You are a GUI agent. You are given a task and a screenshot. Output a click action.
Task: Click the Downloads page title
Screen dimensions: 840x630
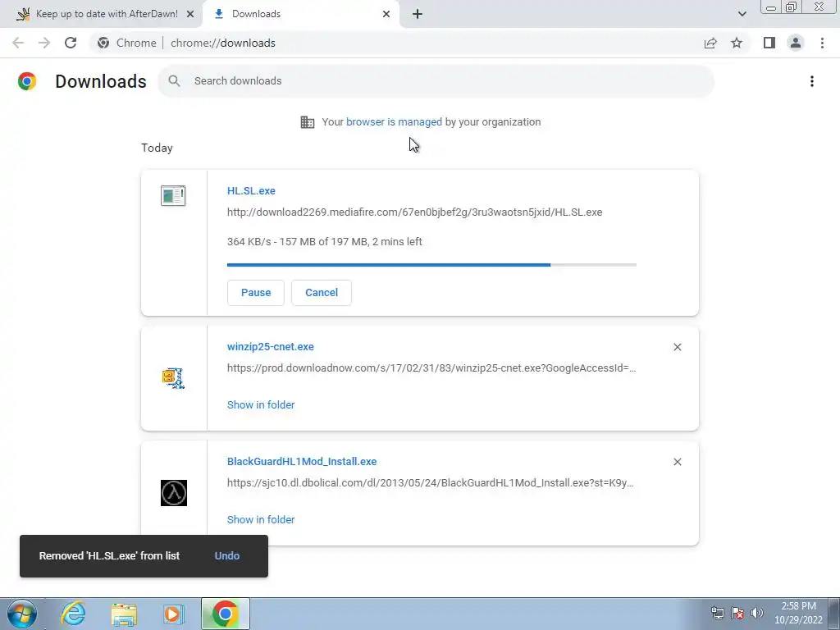click(101, 81)
